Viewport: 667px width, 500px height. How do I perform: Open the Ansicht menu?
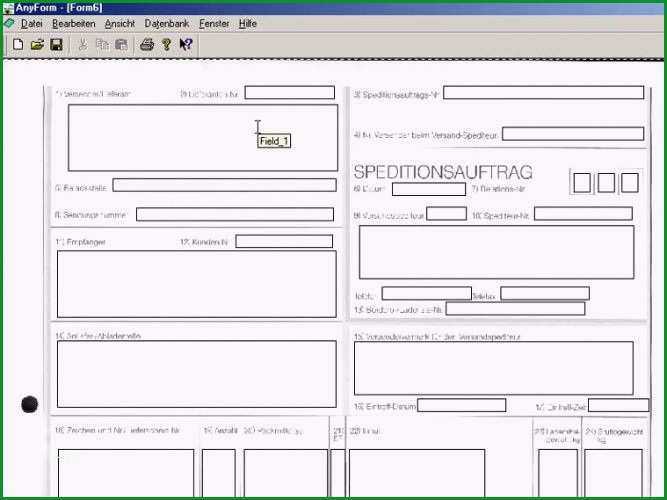coord(120,24)
